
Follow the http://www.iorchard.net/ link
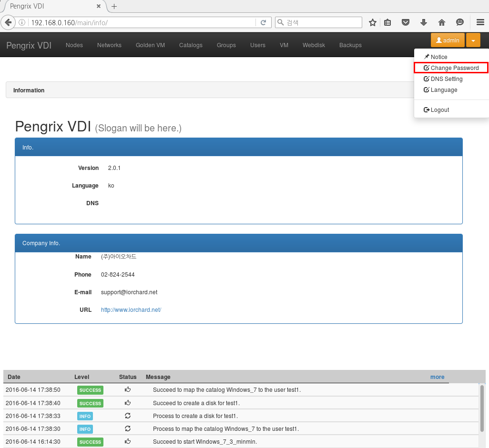[131, 309]
